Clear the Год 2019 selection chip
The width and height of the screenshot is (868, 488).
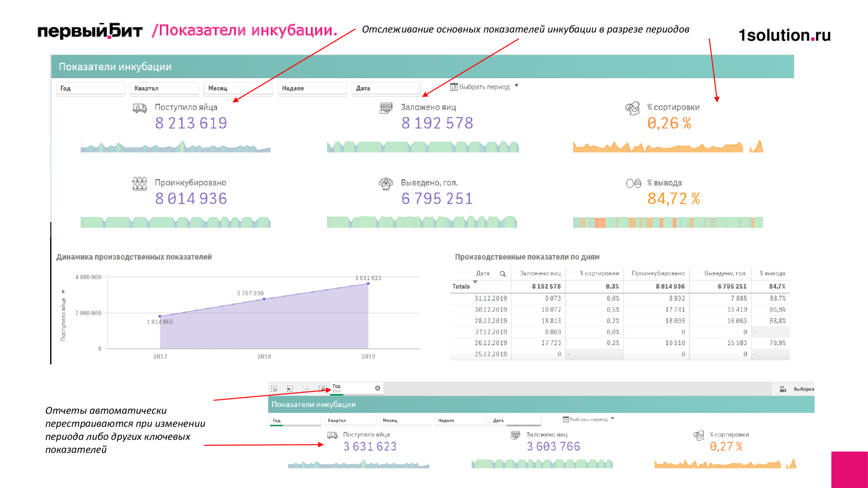click(378, 388)
